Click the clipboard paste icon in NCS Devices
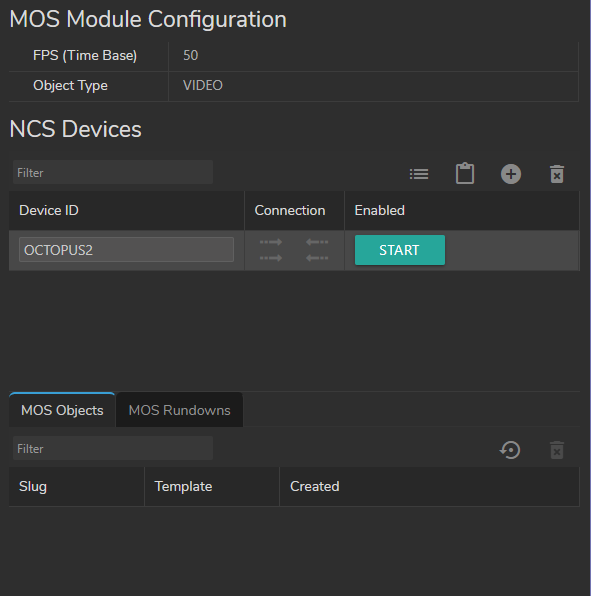591x596 pixels. pos(465,174)
